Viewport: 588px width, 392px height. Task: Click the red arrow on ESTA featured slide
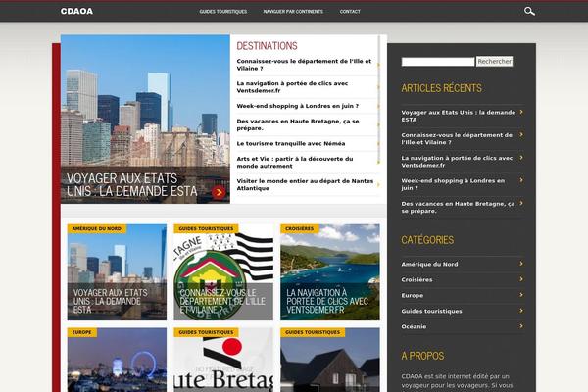[219, 192]
